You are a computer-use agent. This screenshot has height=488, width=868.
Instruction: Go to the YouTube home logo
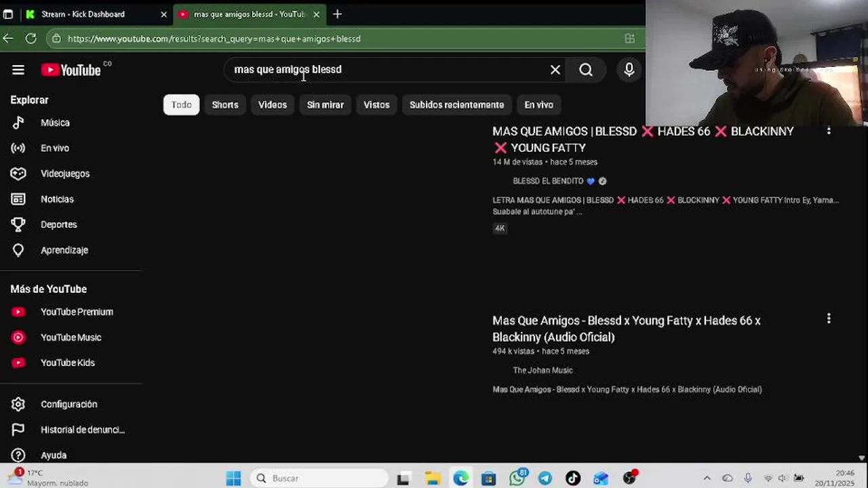71,70
